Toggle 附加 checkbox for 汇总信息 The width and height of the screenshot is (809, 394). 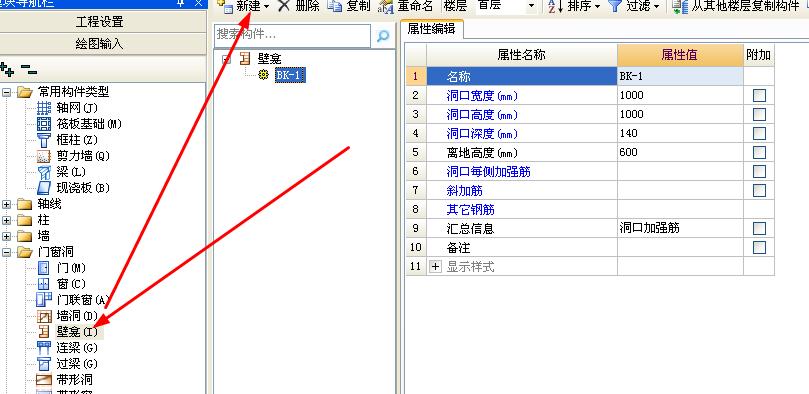pyautogui.click(x=759, y=228)
